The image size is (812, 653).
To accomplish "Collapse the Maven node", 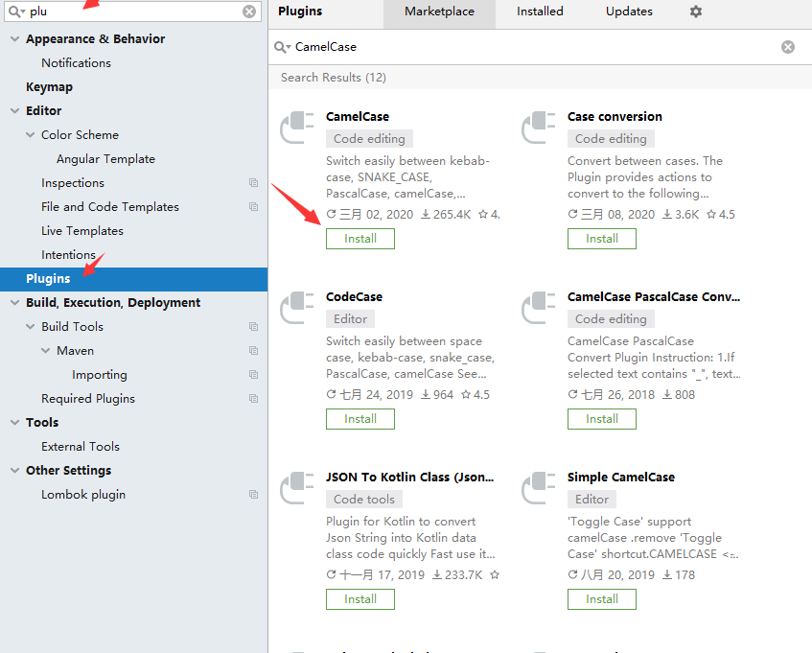I will click(x=46, y=351).
